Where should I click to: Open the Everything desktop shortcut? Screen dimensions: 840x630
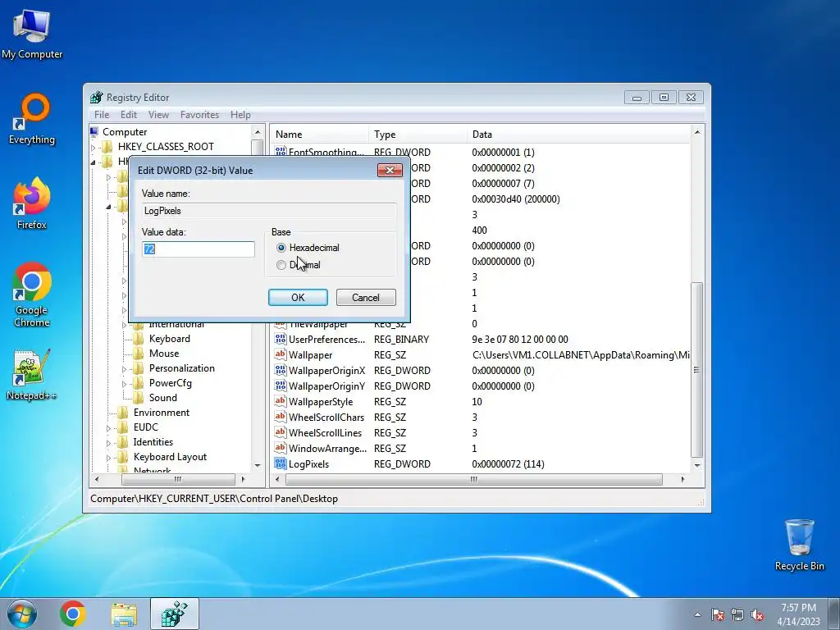32,119
